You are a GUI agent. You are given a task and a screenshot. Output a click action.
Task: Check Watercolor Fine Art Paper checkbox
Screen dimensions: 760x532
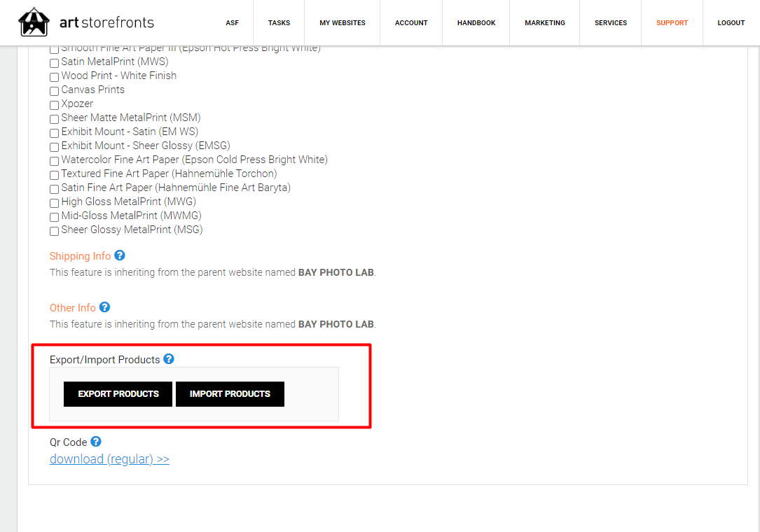click(x=55, y=161)
